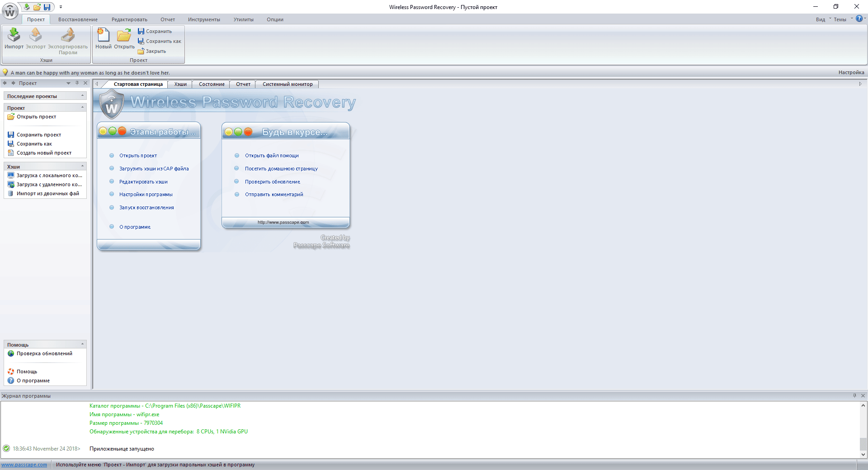This screenshot has height=470, width=868.
Task: Open the Инструменты ribbon tab
Action: pyautogui.click(x=204, y=19)
